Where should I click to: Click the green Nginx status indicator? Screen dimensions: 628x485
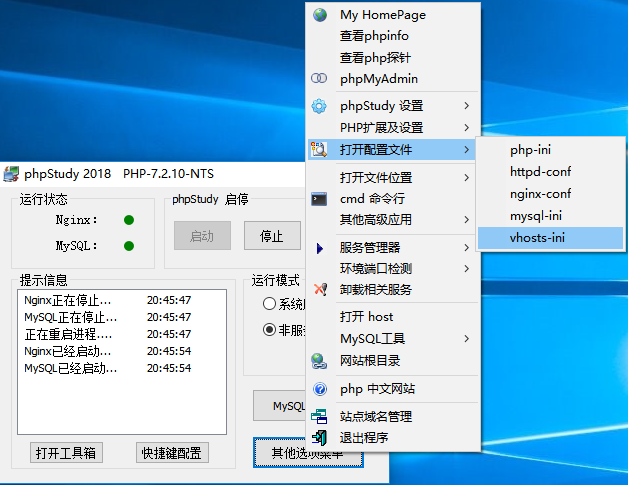(129, 220)
